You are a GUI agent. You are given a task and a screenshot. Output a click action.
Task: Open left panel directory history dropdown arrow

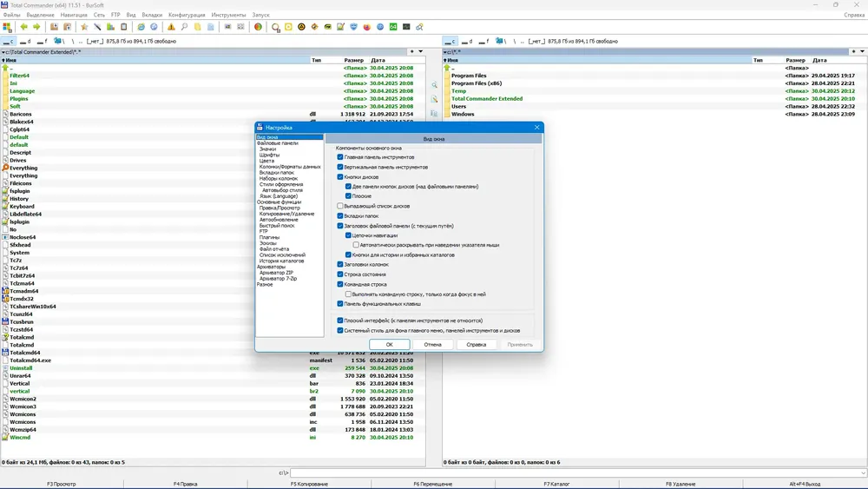click(x=421, y=51)
